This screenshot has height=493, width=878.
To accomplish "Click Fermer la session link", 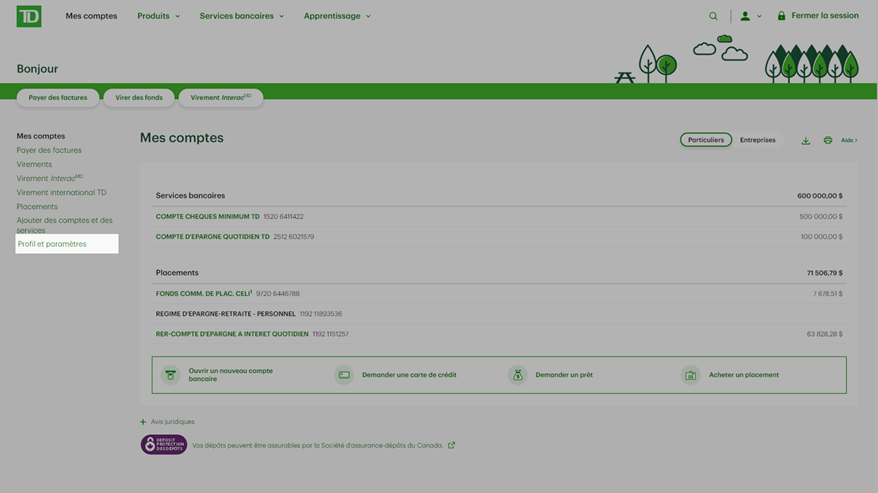I will point(825,16).
